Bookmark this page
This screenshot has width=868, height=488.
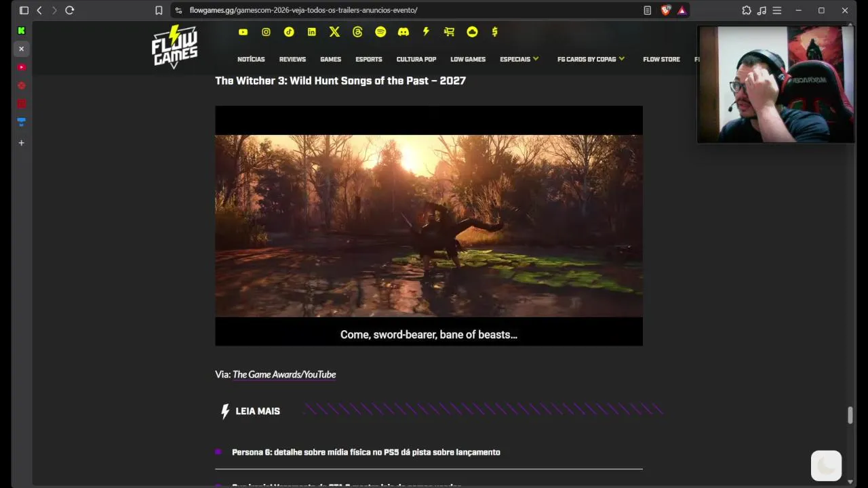click(x=159, y=10)
